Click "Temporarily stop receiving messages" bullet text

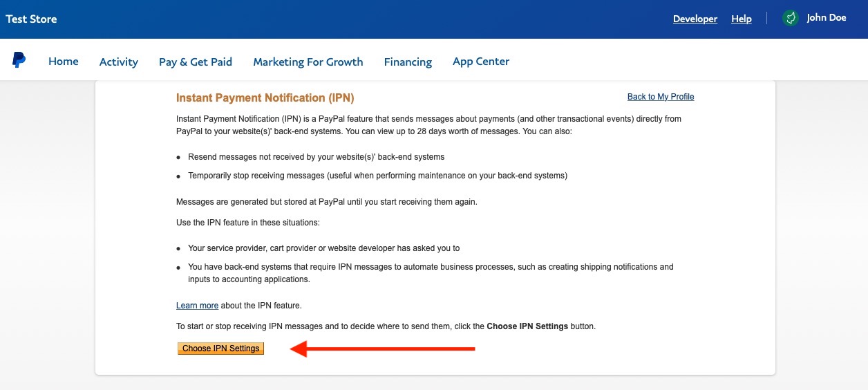pos(377,176)
